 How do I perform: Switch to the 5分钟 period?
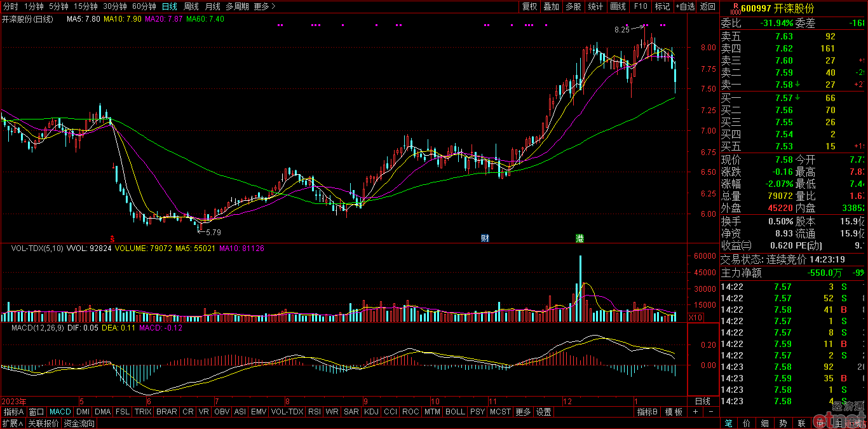coord(58,6)
